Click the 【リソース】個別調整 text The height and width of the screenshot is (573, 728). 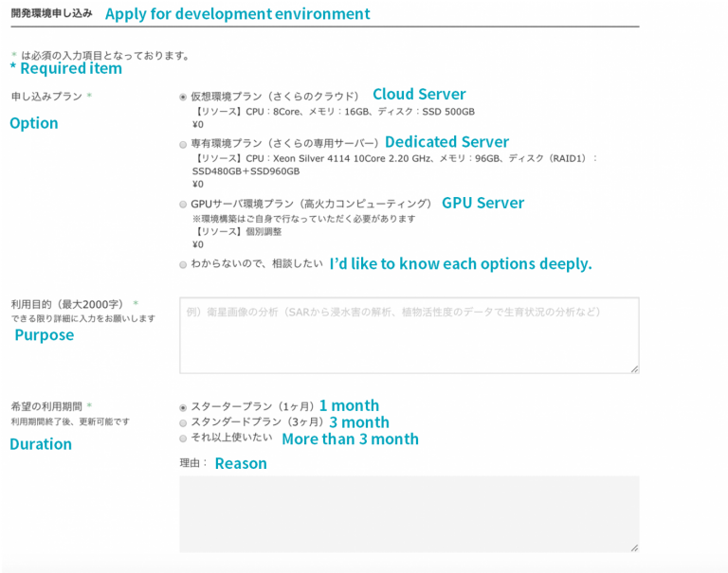click(237, 231)
